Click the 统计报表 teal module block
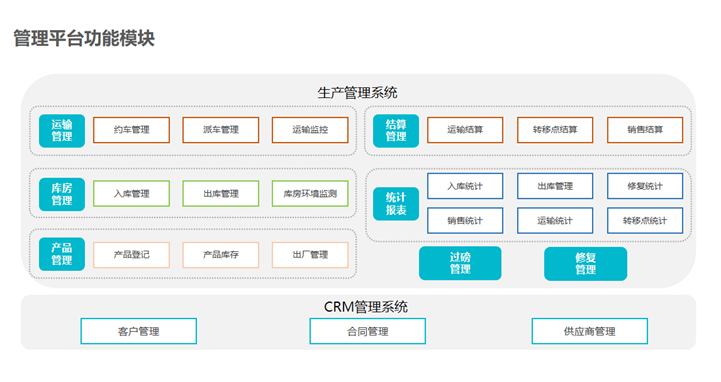Image resolution: width=721 pixels, height=382 pixels. pyautogui.click(x=396, y=204)
